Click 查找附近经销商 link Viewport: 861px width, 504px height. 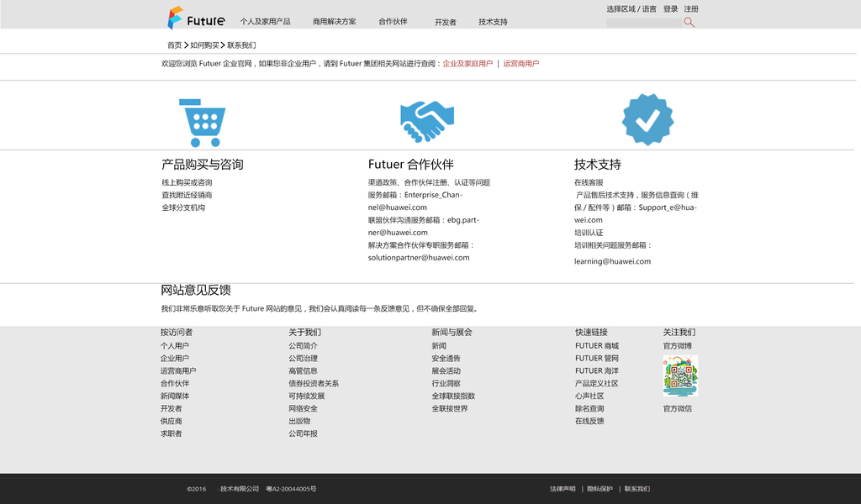[187, 195]
